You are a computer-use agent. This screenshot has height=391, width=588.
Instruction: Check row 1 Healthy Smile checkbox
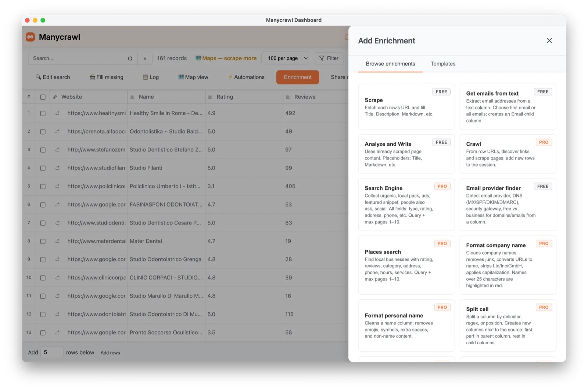coord(43,114)
